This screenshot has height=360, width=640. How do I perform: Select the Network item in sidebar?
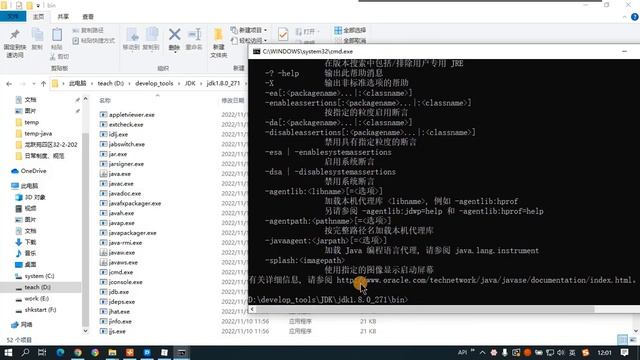click(x=26, y=324)
